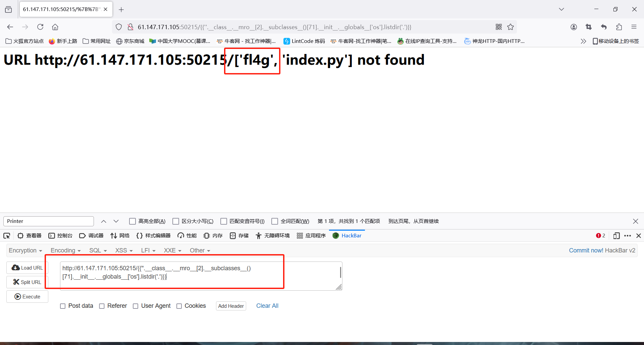Toggle responsive design mode in devtools
Screen dimensions: 644x345
click(x=616, y=236)
